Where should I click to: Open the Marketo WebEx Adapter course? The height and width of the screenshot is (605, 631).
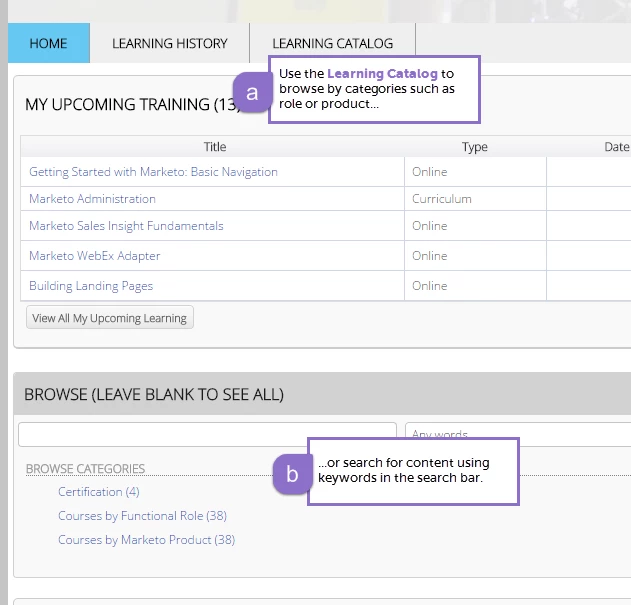[95, 256]
